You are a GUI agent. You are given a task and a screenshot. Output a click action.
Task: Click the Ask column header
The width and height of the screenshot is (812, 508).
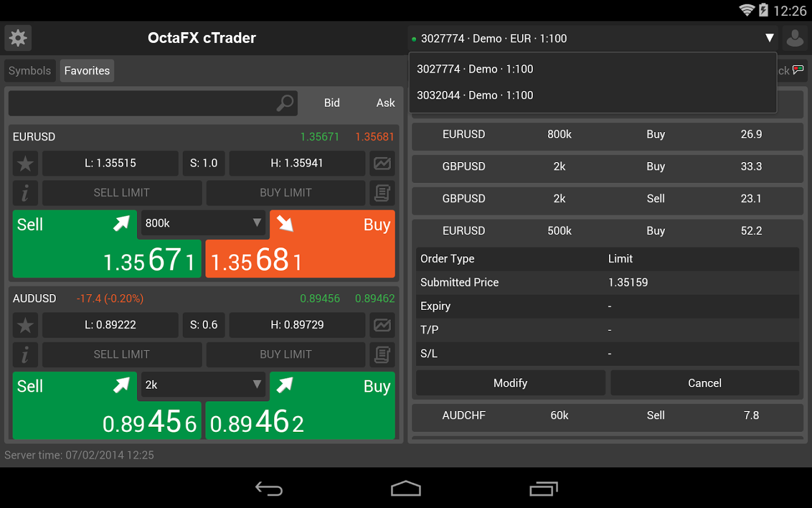click(386, 103)
